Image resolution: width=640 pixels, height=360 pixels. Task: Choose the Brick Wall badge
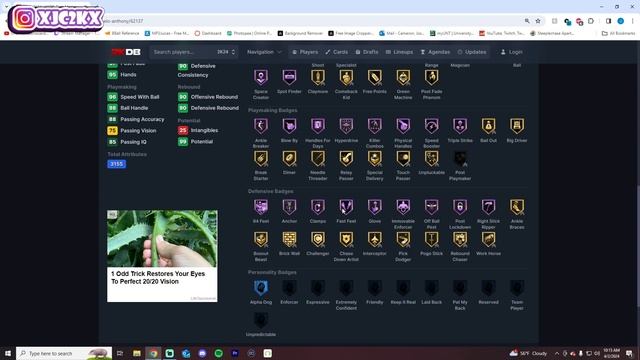point(289,240)
